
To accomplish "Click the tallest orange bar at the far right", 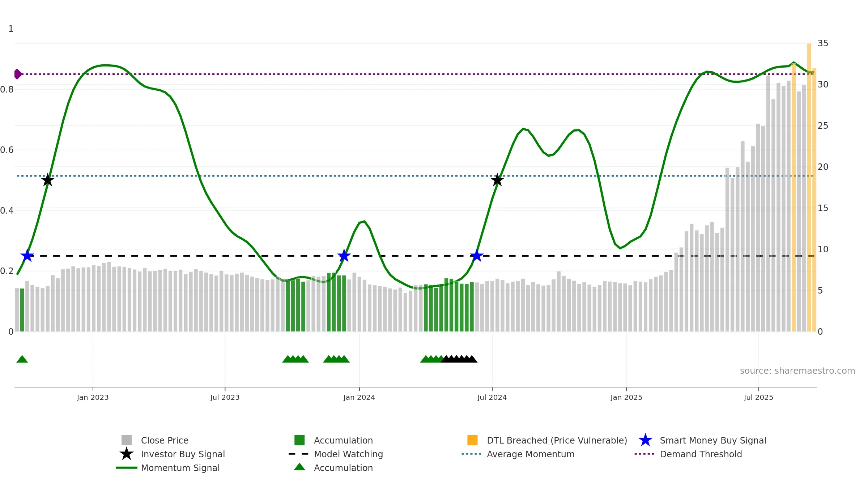I will (x=809, y=187).
